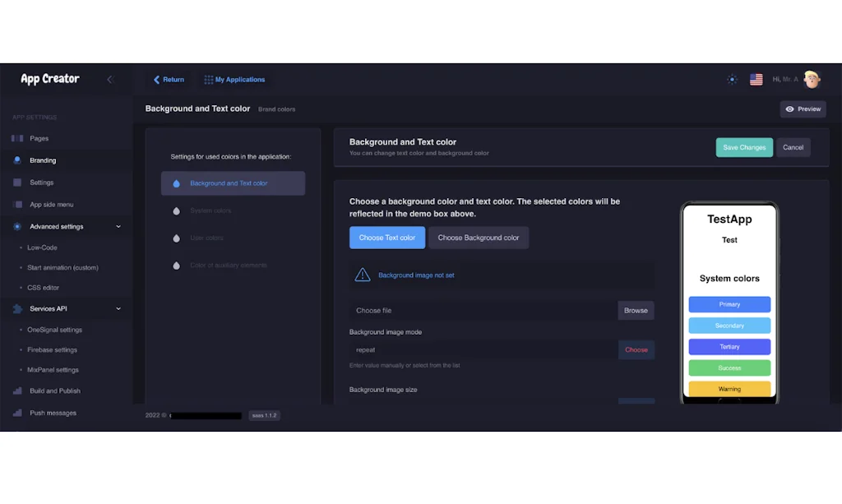Click the Pages icon in the sidebar
Image resolution: width=842 pixels, height=504 pixels.
[x=17, y=139]
